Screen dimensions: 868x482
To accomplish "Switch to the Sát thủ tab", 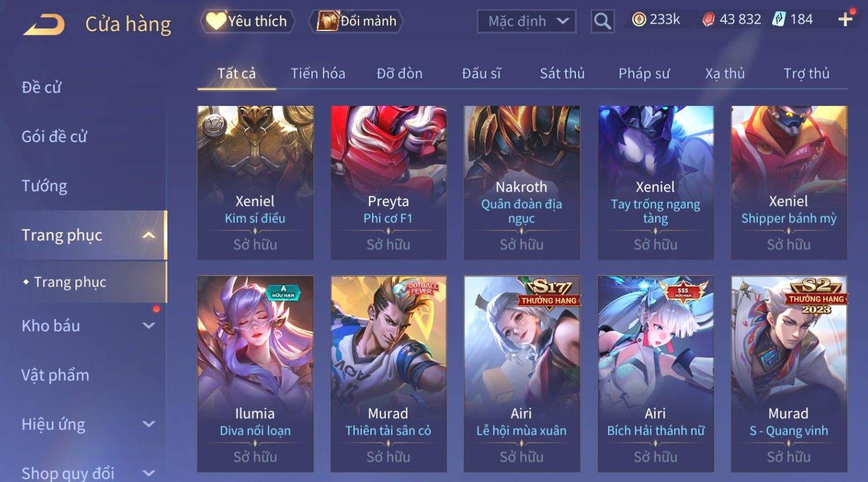I will pos(562,74).
